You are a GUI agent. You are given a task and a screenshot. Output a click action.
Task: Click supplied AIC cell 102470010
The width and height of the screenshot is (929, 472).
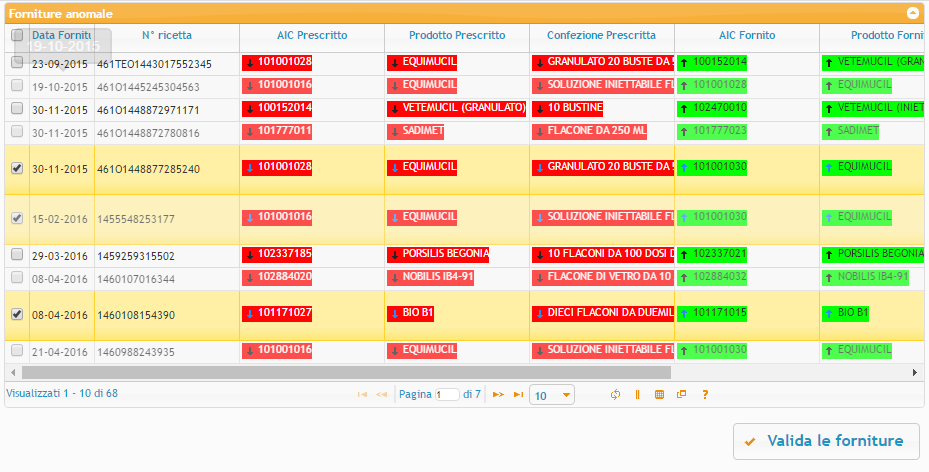tap(712, 108)
